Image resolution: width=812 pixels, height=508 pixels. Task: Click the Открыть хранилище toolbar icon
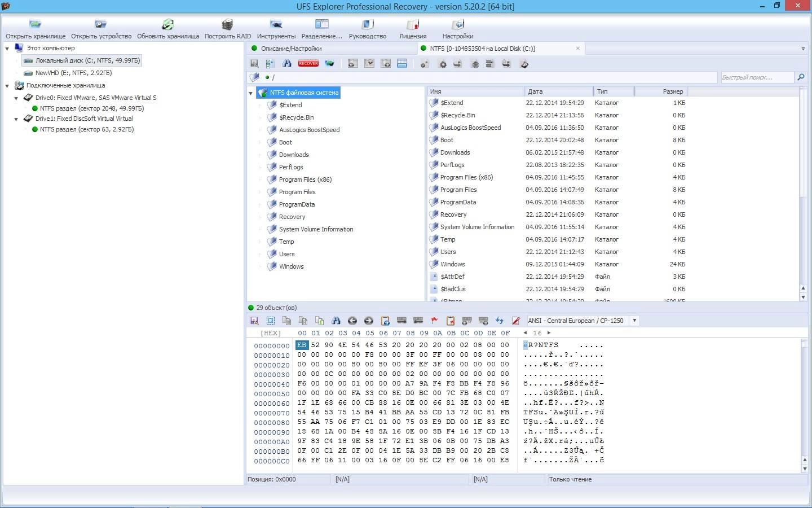click(35, 24)
